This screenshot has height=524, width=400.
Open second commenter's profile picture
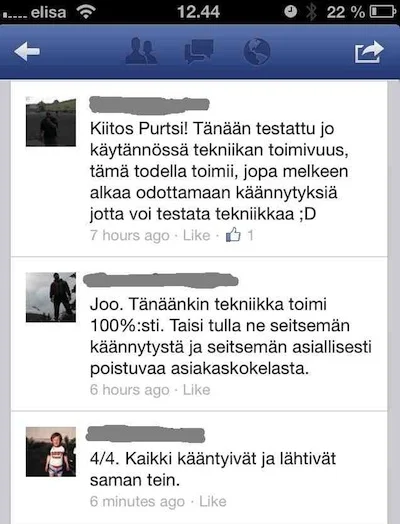(x=51, y=297)
